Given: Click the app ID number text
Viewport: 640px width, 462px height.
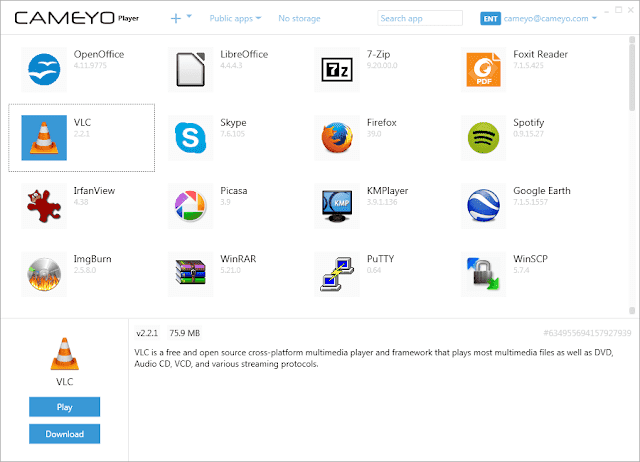Looking at the screenshot, I should (587, 333).
